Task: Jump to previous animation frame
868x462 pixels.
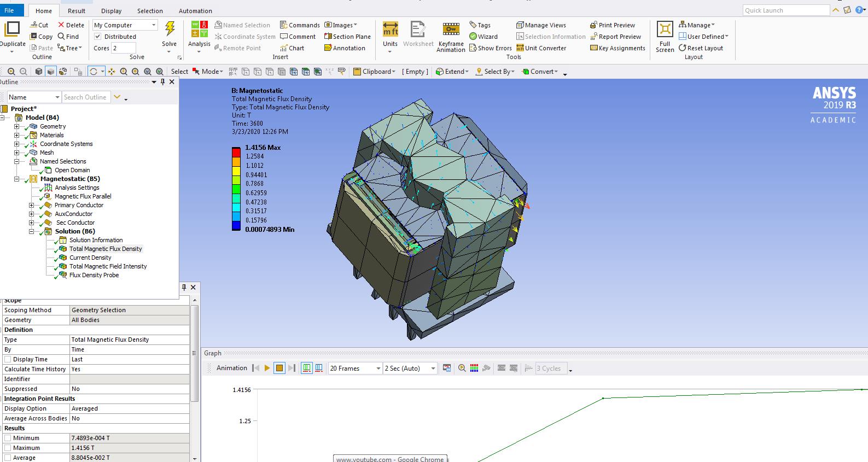Action: click(255, 369)
